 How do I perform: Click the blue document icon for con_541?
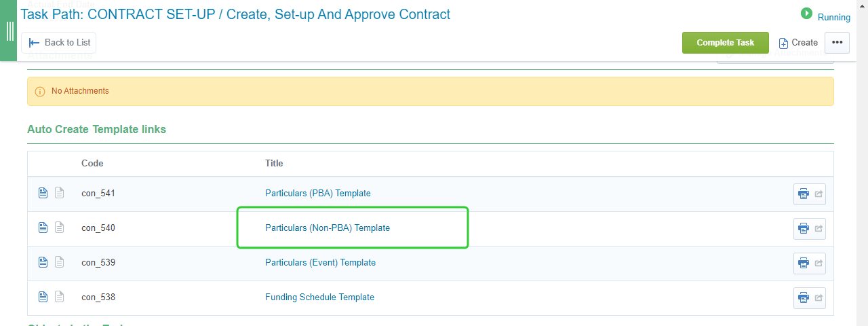(x=43, y=193)
